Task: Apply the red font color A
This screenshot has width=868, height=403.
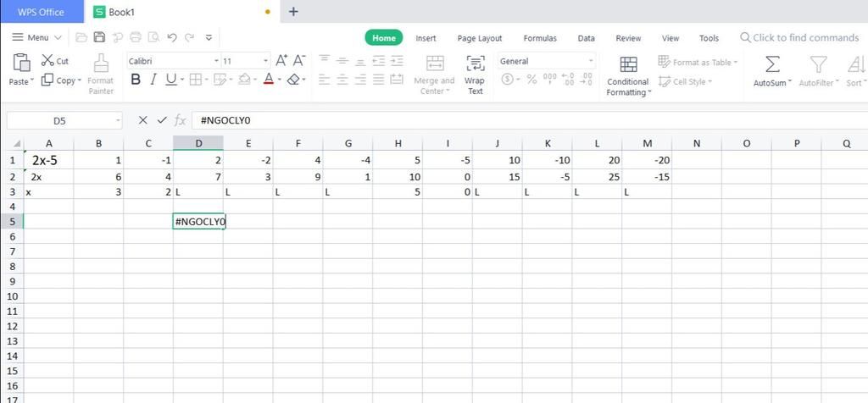Action: (x=269, y=80)
